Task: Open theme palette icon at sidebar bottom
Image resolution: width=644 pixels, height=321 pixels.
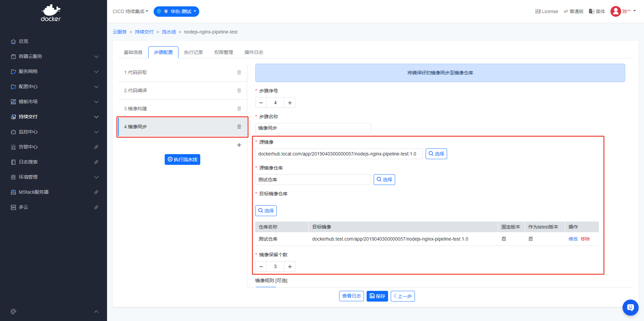Action: point(13,312)
